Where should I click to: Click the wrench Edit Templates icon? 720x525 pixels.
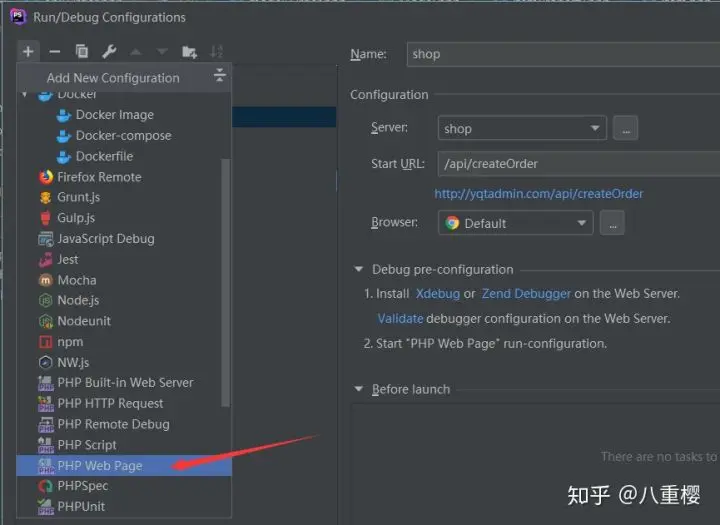click(109, 51)
